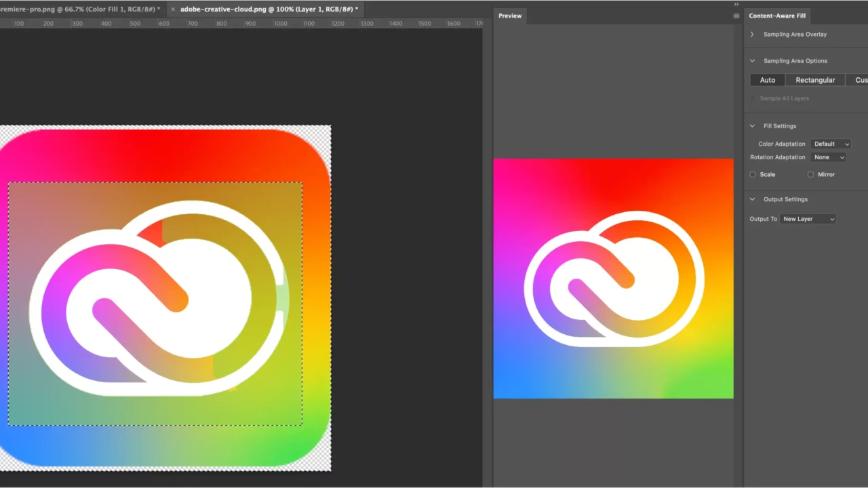Click the Creative Cloud preview thumbnail image
The width and height of the screenshot is (868, 488).
(x=613, y=278)
